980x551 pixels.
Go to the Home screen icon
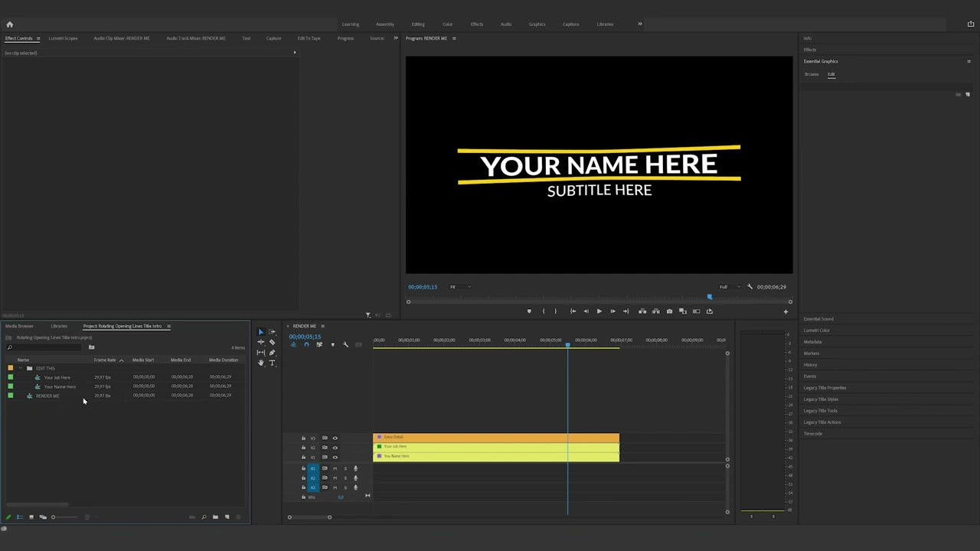tap(10, 24)
